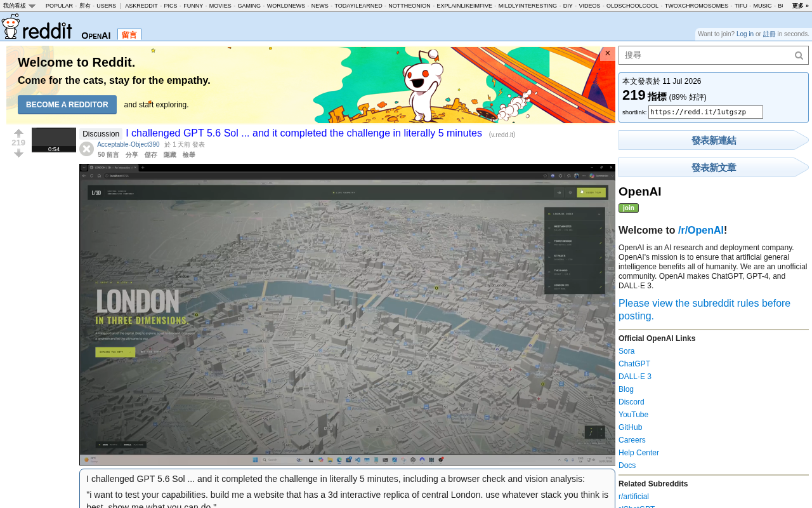Open GAMING in the top bar
Viewport: 812px width, 508px height.
(x=249, y=6)
